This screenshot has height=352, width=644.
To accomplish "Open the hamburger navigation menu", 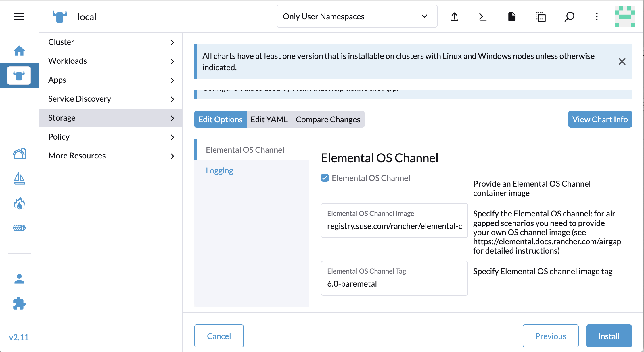I will (x=19, y=17).
